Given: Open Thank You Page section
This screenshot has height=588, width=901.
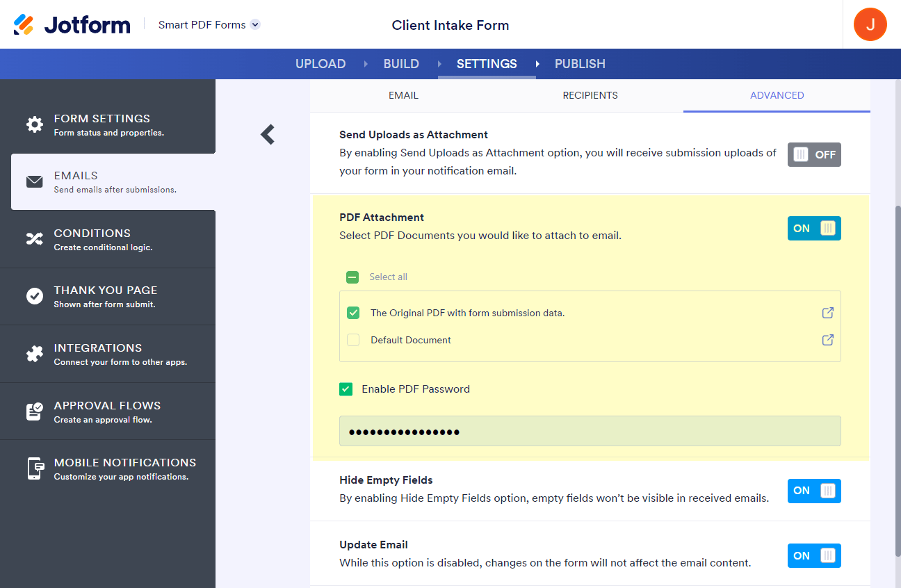Looking at the screenshot, I should click(108, 296).
